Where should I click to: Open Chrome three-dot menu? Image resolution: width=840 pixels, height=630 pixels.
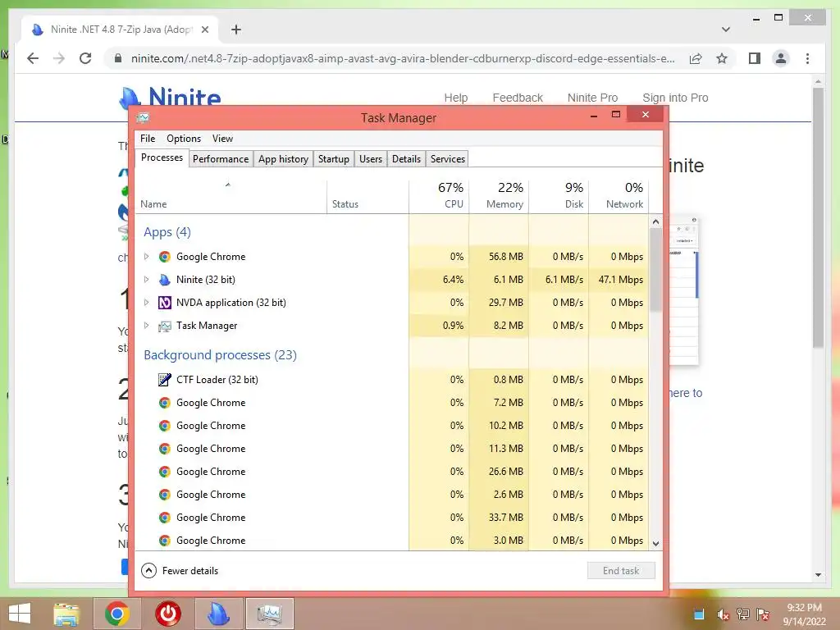807,58
